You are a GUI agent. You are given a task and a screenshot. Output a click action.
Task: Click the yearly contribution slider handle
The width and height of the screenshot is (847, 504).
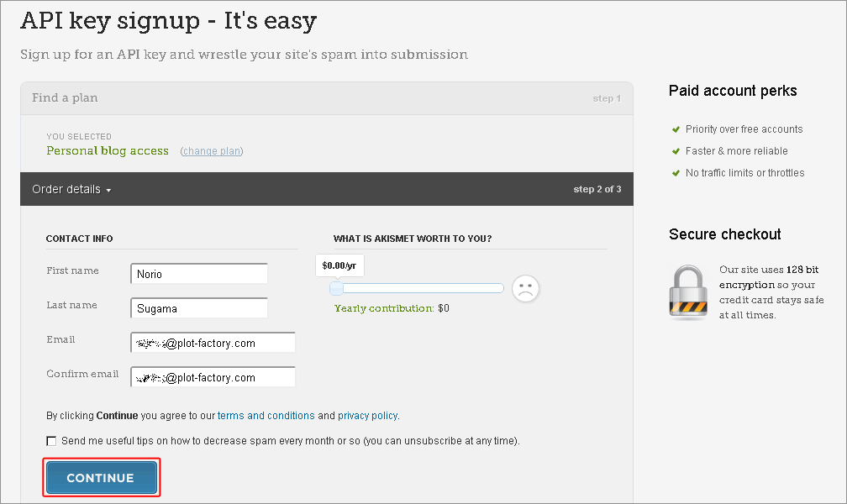(336, 288)
